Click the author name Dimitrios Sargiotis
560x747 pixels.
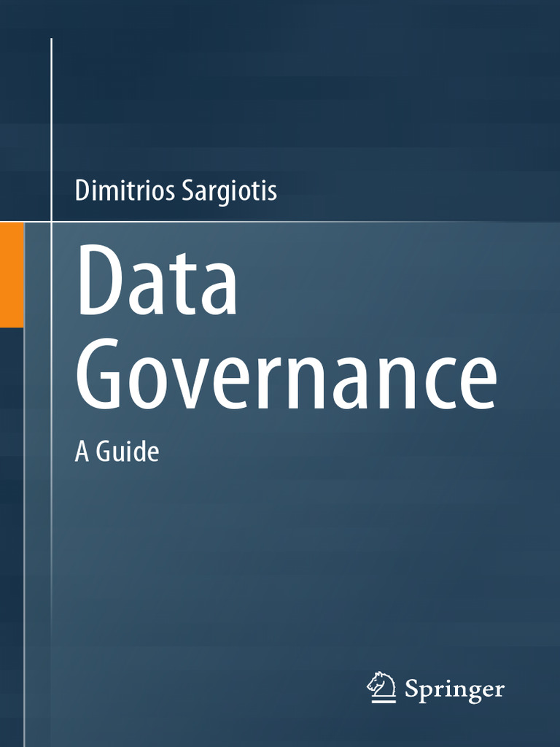click(x=176, y=191)
